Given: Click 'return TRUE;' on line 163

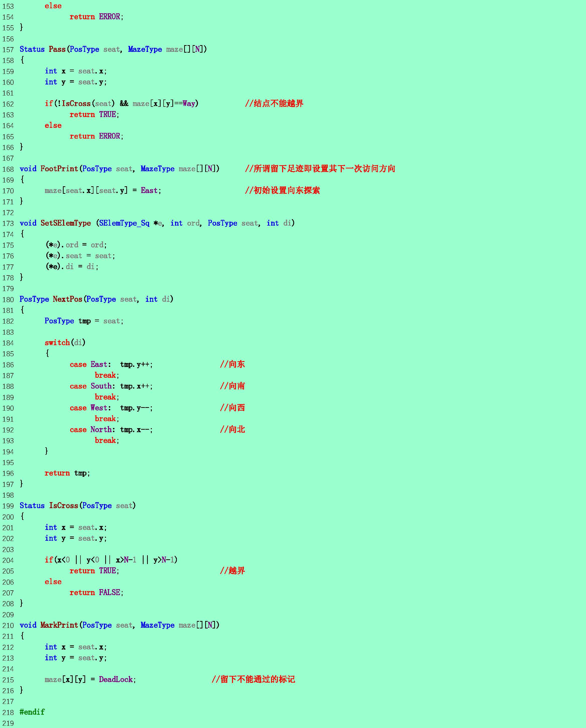Looking at the screenshot, I should pos(94,115).
